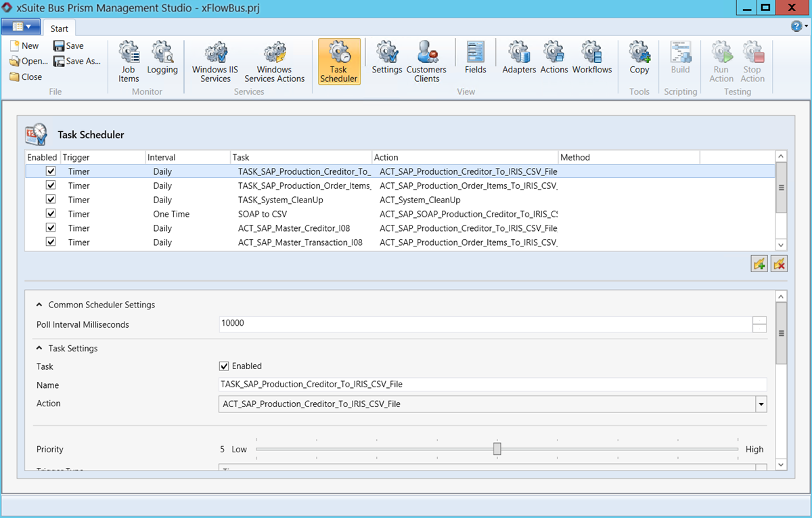812x518 pixels.
Task: Open the Workflows view
Action: 592,61
